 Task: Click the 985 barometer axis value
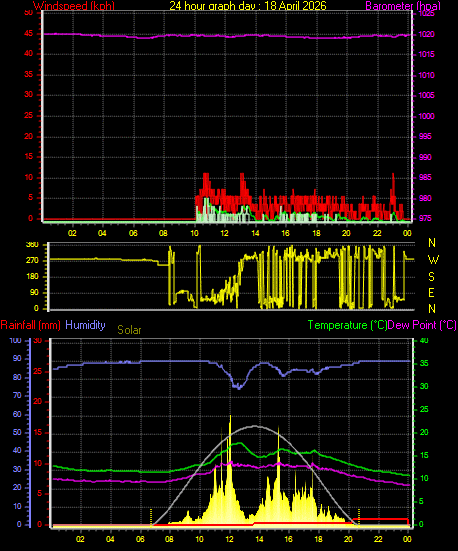(425, 177)
